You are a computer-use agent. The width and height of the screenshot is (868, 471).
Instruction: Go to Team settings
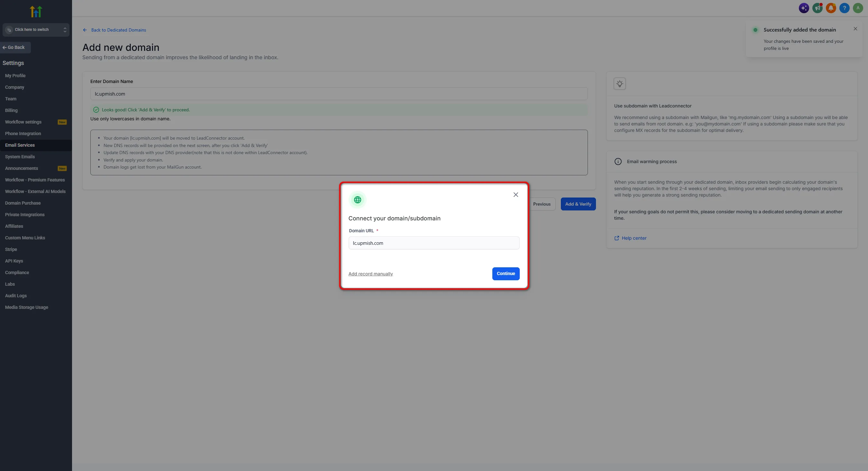coord(10,99)
